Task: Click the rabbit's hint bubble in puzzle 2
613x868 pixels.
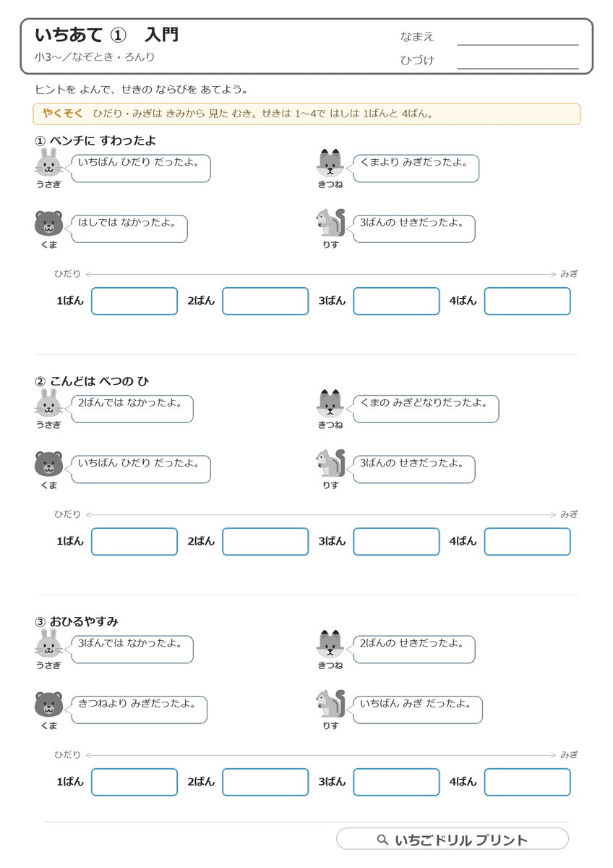Action: [x=132, y=409]
